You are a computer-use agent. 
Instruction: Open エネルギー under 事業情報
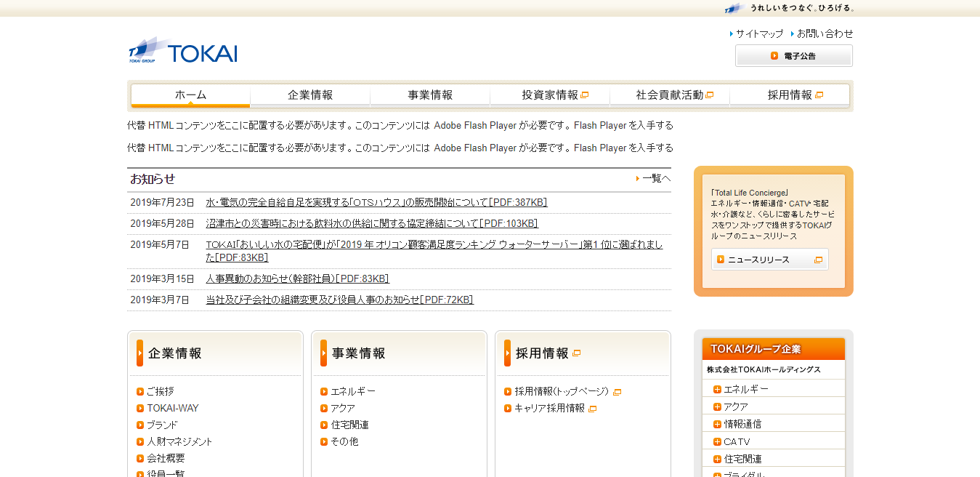click(x=353, y=391)
